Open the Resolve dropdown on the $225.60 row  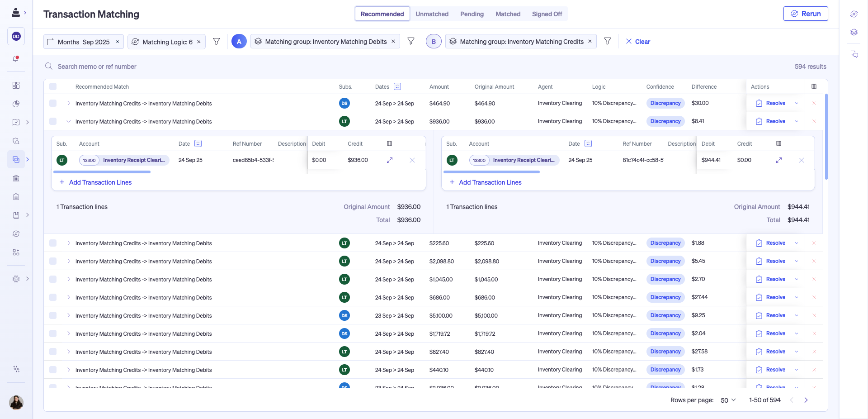(x=796, y=243)
